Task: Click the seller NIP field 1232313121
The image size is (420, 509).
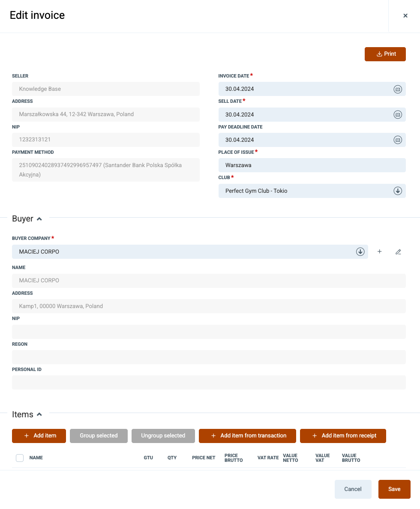Action: [106, 140]
